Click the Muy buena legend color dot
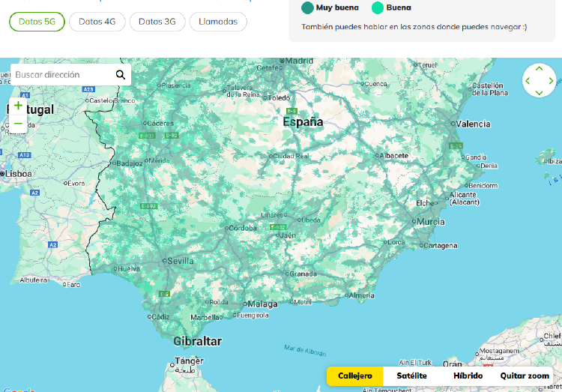This screenshot has width=562, height=392. (x=307, y=8)
